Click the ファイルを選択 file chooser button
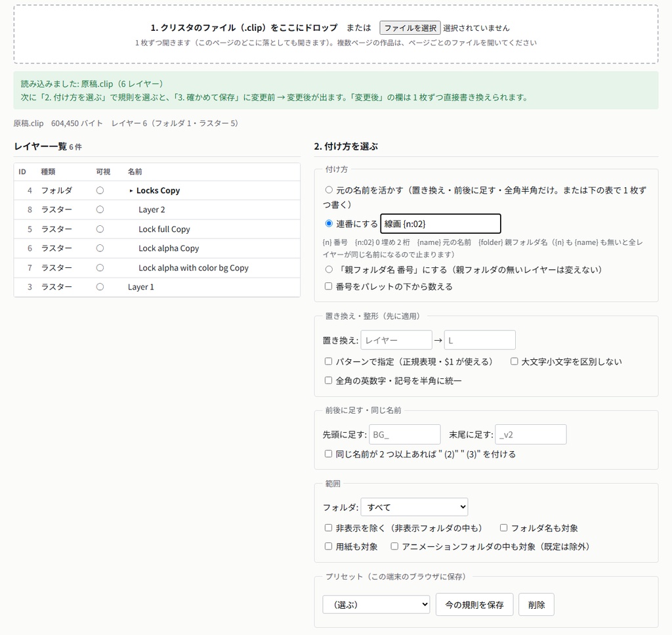This screenshot has width=672, height=635. [409, 28]
